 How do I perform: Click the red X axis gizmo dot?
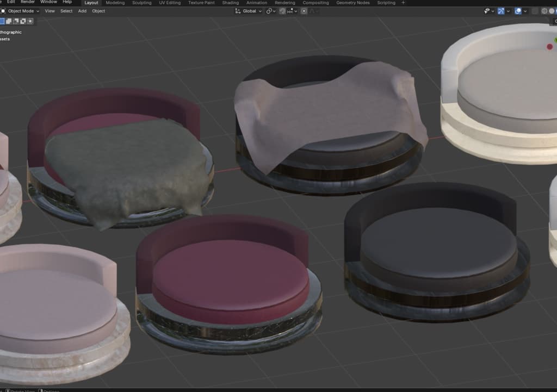pyautogui.click(x=549, y=47)
